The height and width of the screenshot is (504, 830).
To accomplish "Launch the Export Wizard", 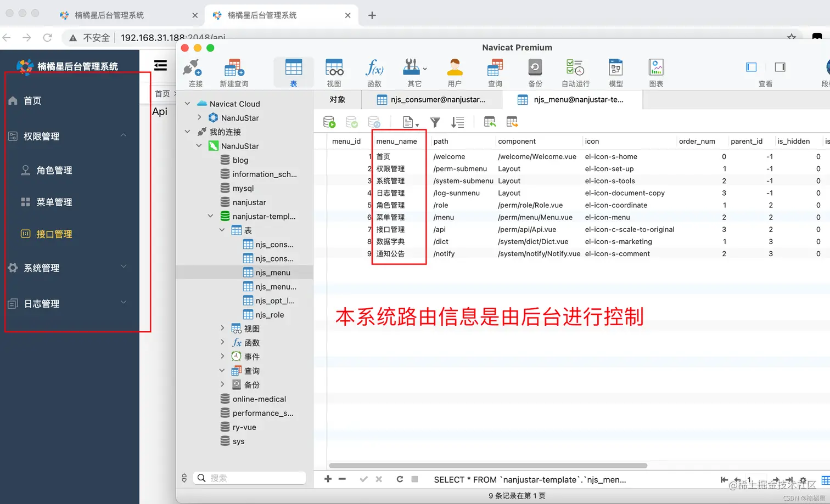I will [512, 122].
